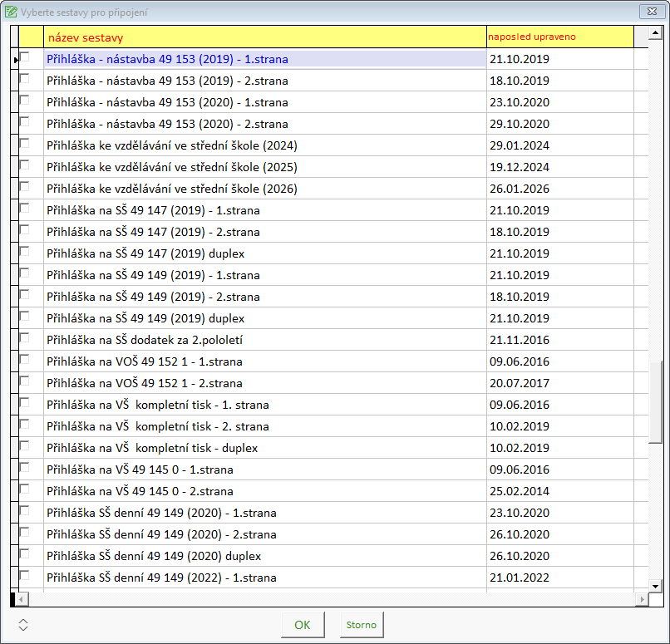Click the current row arrow indicator
The height and width of the screenshot is (644, 670).
click(x=14, y=60)
